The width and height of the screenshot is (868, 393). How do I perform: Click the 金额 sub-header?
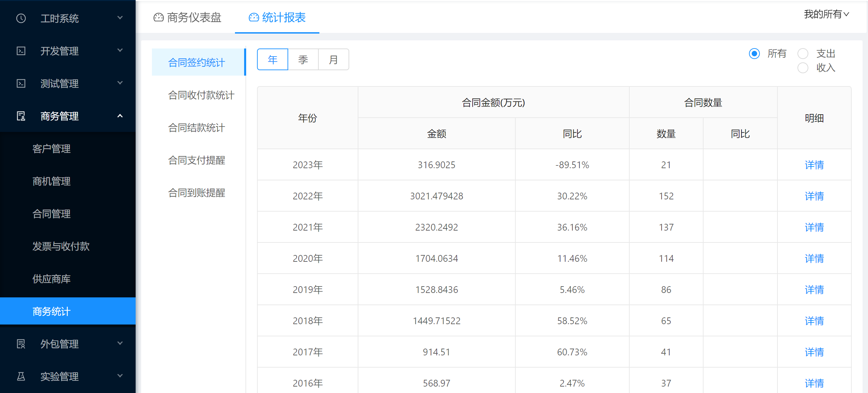[x=436, y=134]
